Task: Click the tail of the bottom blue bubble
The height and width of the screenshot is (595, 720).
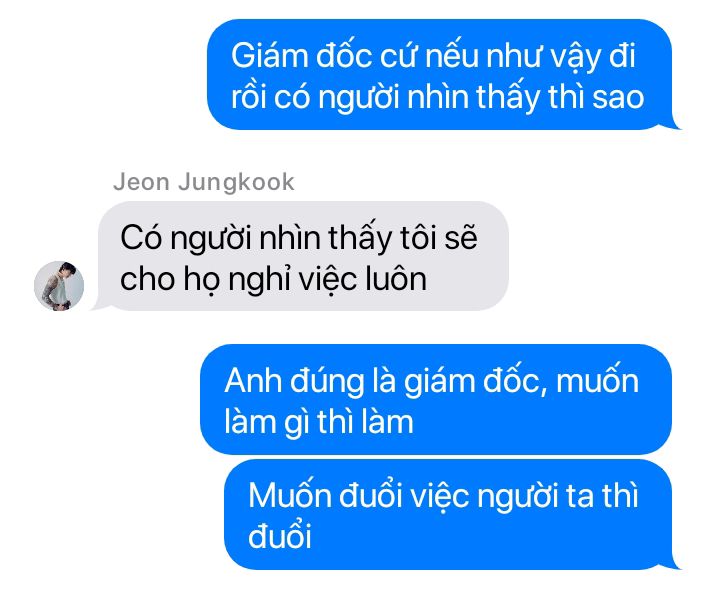Action: (x=675, y=563)
